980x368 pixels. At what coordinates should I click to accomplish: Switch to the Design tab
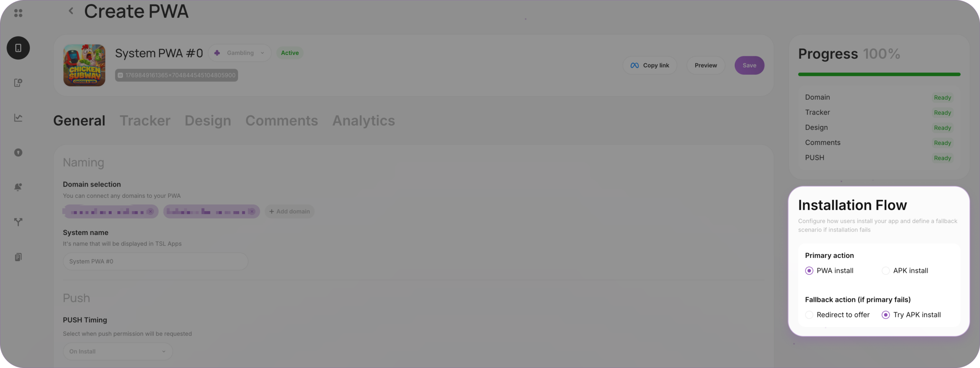point(207,121)
